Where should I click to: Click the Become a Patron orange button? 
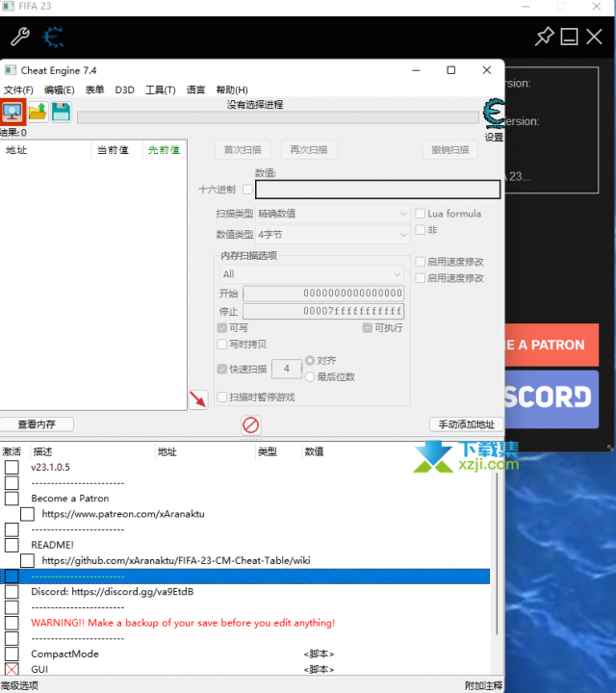[x=552, y=345]
